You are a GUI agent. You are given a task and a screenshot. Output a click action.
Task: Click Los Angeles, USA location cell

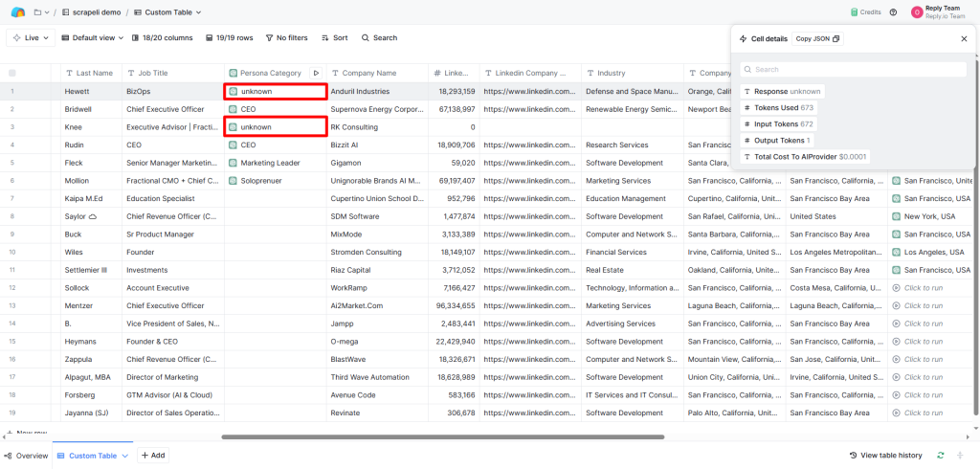930,252
